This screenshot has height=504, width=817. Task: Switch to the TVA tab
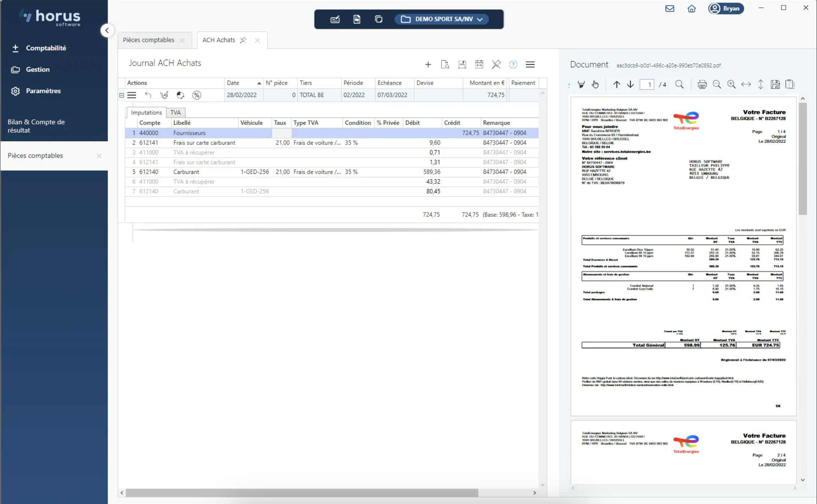pos(175,112)
